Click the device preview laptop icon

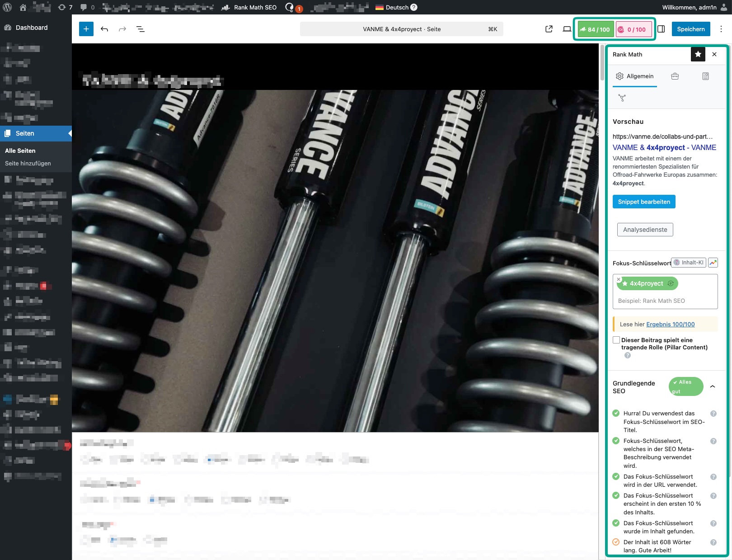coord(567,29)
